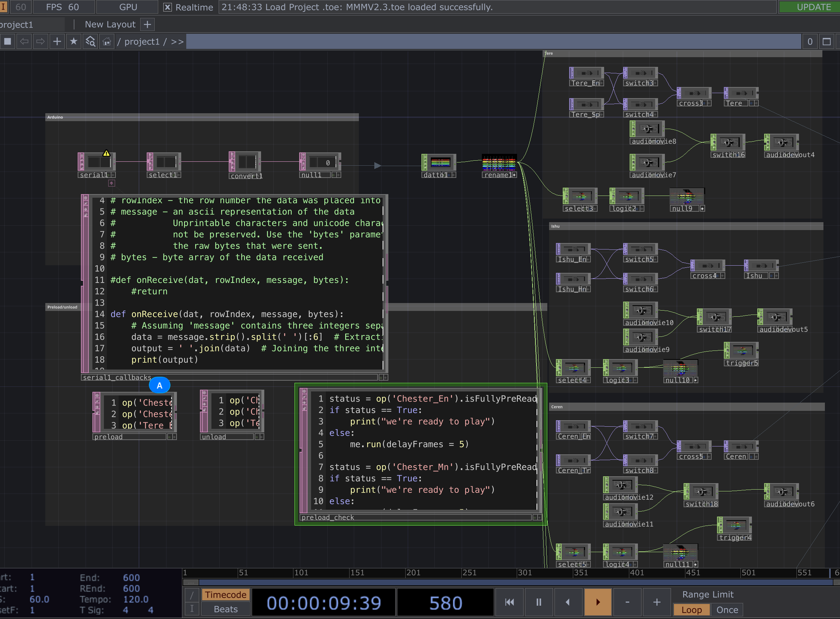Toggle the Realtime checkbox in the title bar
Screen dimensions: 840x619
pyautogui.click(x=168, y=7)
